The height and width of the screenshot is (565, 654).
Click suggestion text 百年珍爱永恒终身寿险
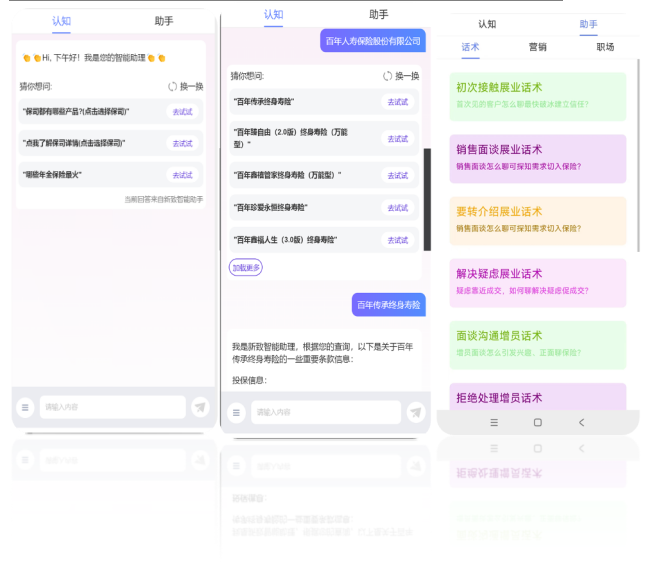point(270,207)
